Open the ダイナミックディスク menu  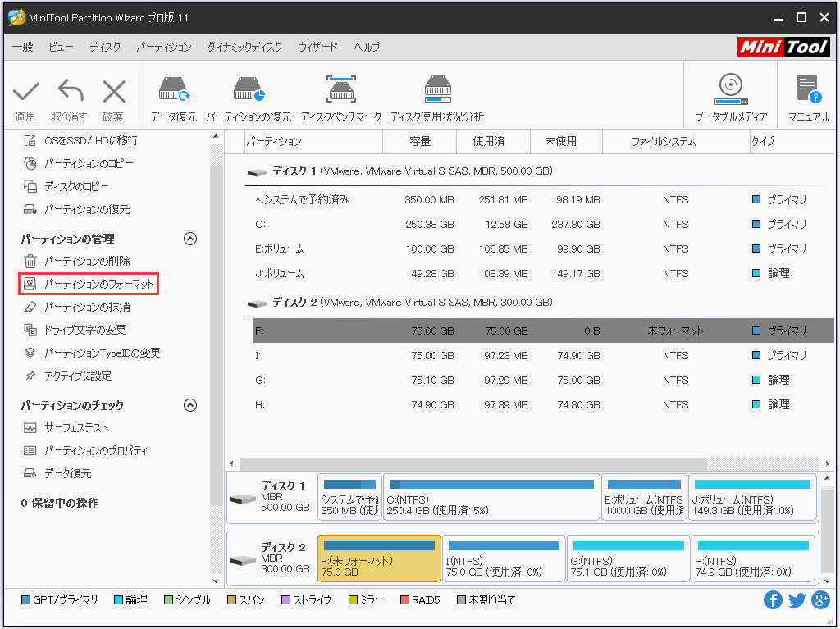244,47
